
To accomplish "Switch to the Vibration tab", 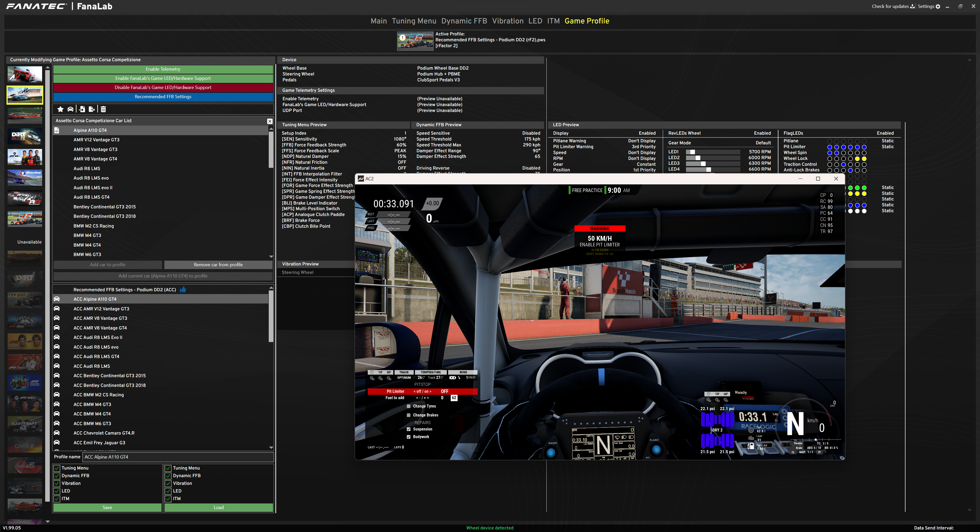I will [x=508, y=21].
